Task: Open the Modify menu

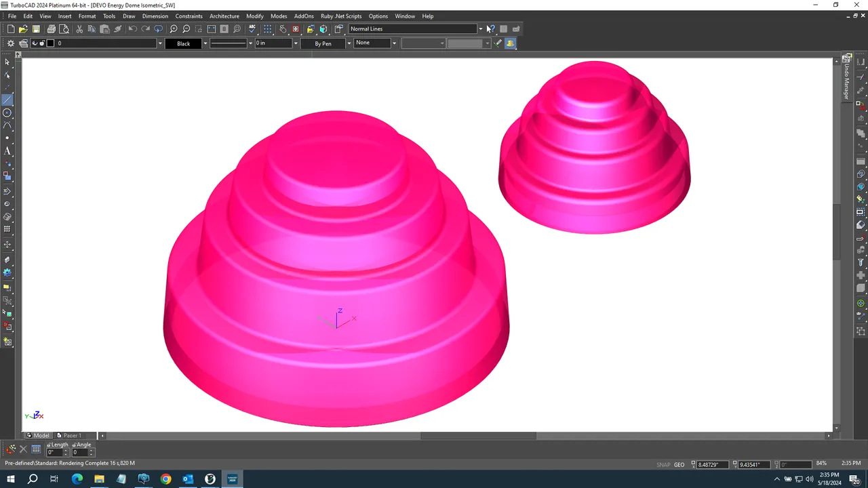Action: point(254,16)
